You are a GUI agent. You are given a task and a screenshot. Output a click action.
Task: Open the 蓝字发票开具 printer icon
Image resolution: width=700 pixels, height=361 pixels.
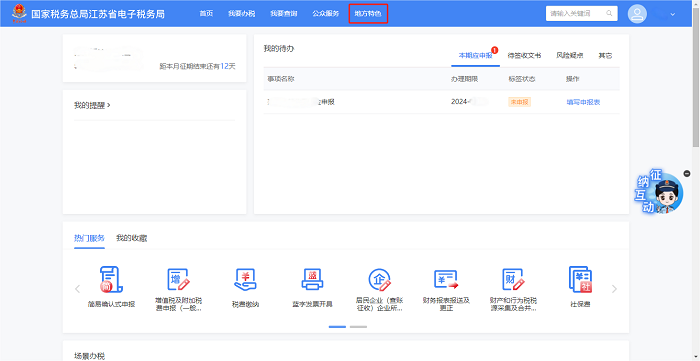(x=312, y=280)
